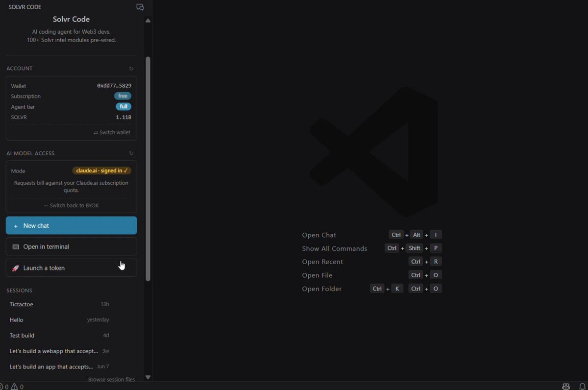This screenshot has height=390, width=588.
Task: Click the "claude.ai · signed in ✓" mode badge
Action: coord(101,171)
